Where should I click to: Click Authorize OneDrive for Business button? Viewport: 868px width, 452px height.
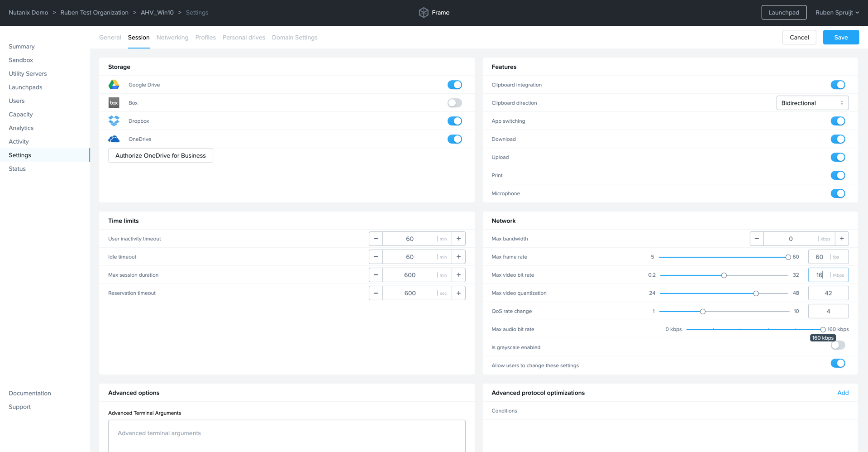pos(160,155)
